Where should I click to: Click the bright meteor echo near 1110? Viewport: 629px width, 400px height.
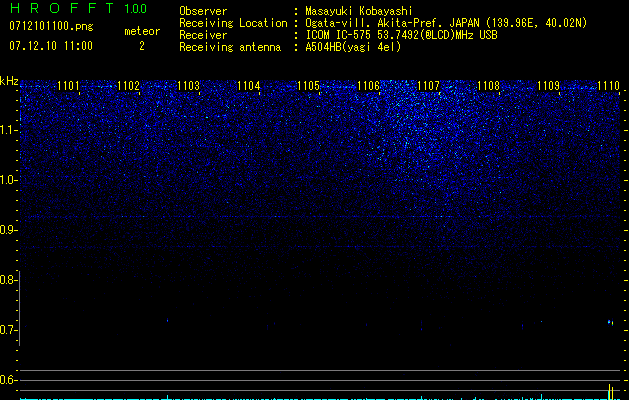click(x=610, y=322)
